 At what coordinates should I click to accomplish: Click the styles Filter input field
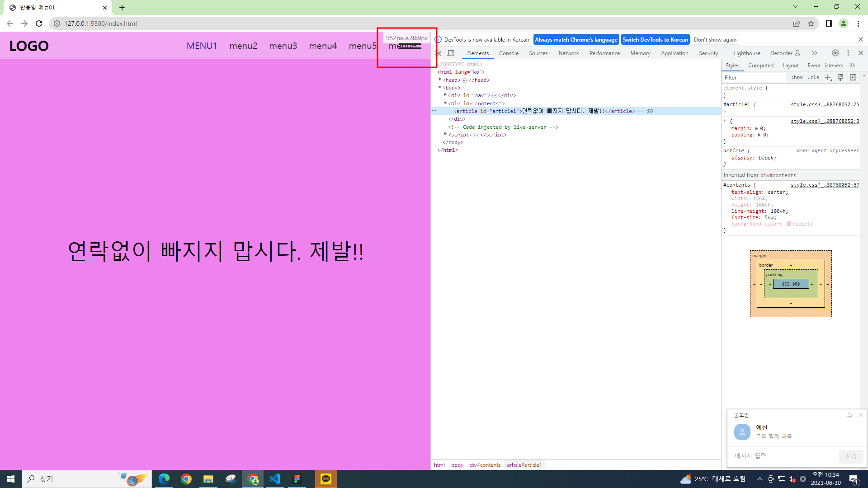click(753, 77)
